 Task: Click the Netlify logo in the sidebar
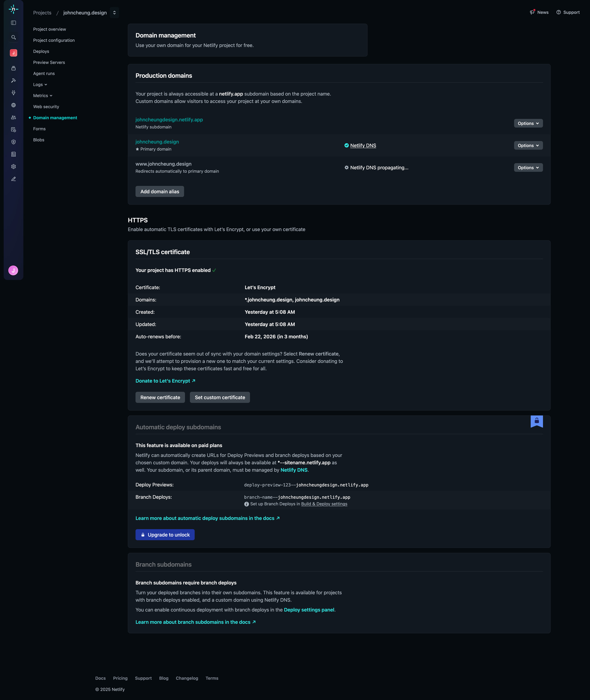14,9
